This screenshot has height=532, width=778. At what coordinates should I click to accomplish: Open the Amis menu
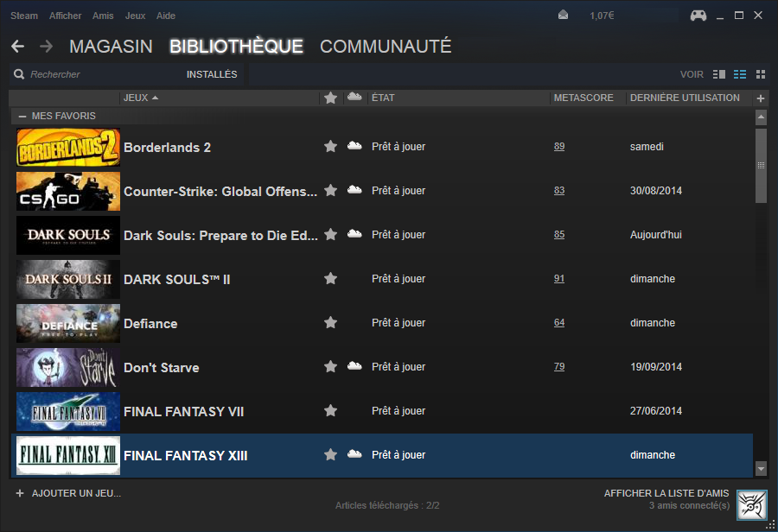click(103, 16)
